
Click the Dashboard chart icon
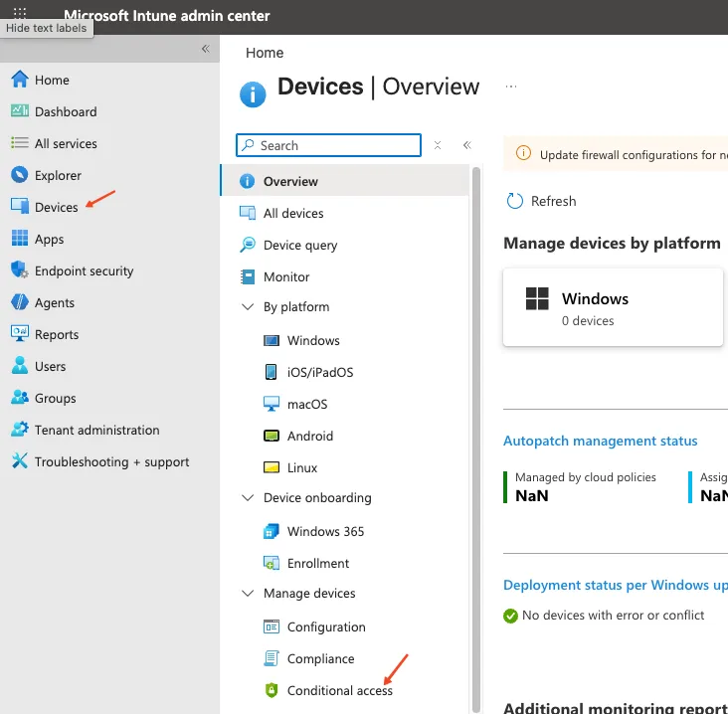(20, 111)
